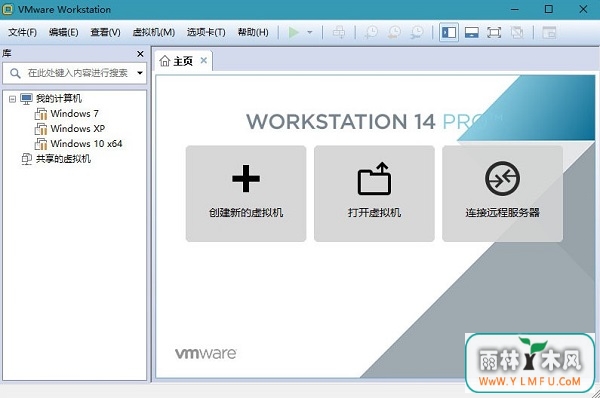The image size is (600, 398).
Task: Click the unity mode toolbar icon
Action: point(517,33)
